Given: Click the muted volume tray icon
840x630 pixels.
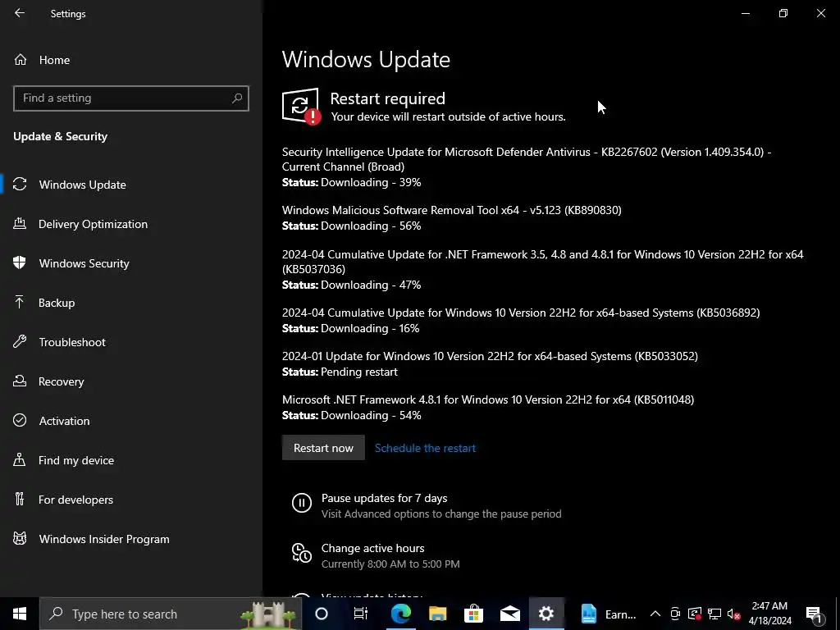Looking at the screenshot, I should 733,614.
